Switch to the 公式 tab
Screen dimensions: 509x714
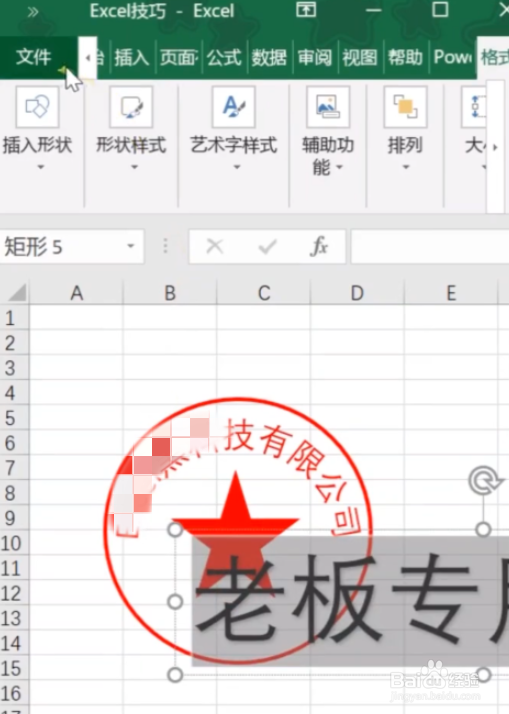click(x=224, y=58)
